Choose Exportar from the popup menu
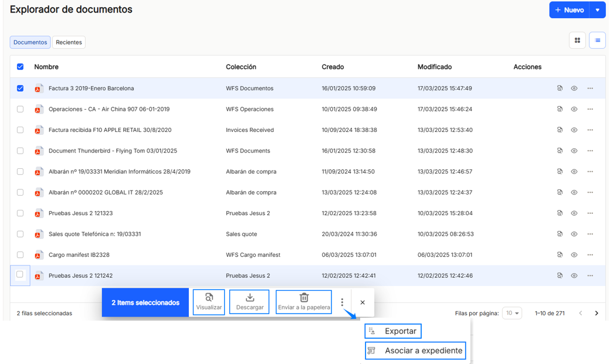The width and height of the screenshot is (613, 364). (x=393, y=331)
